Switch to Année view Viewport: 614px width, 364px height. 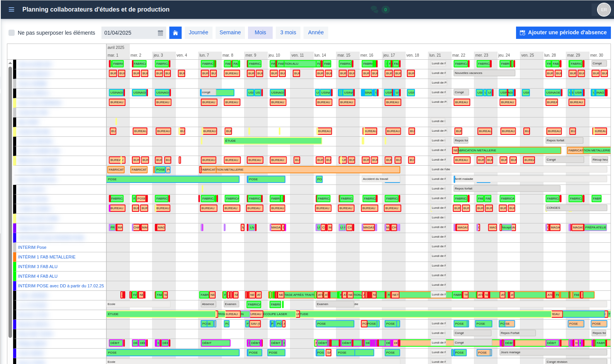click(315, 33)
